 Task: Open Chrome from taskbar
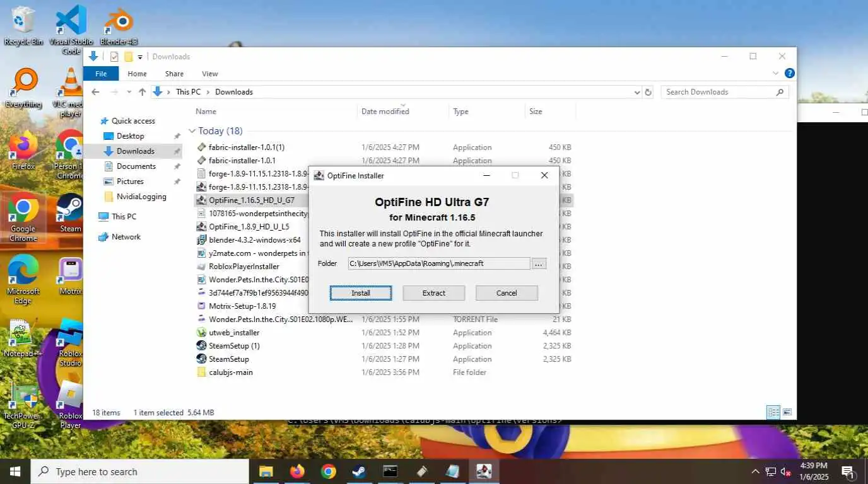(x=328, y=471)
